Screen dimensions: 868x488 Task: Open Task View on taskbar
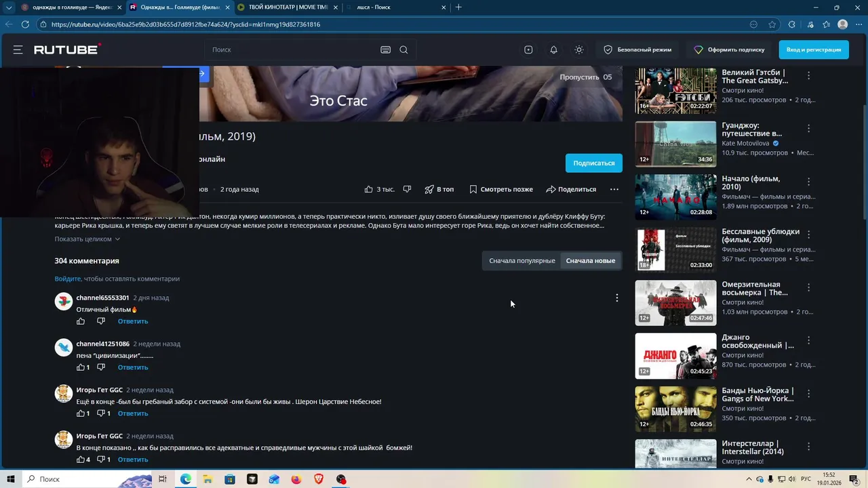pyautogui.click(x=163, y=479)
